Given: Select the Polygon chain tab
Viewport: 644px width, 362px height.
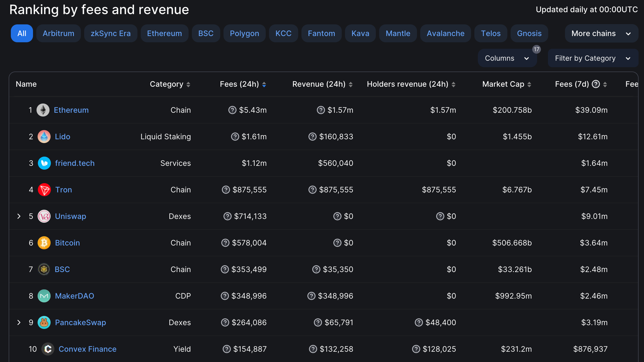Looking at the screenshot, I should [244, 33].
